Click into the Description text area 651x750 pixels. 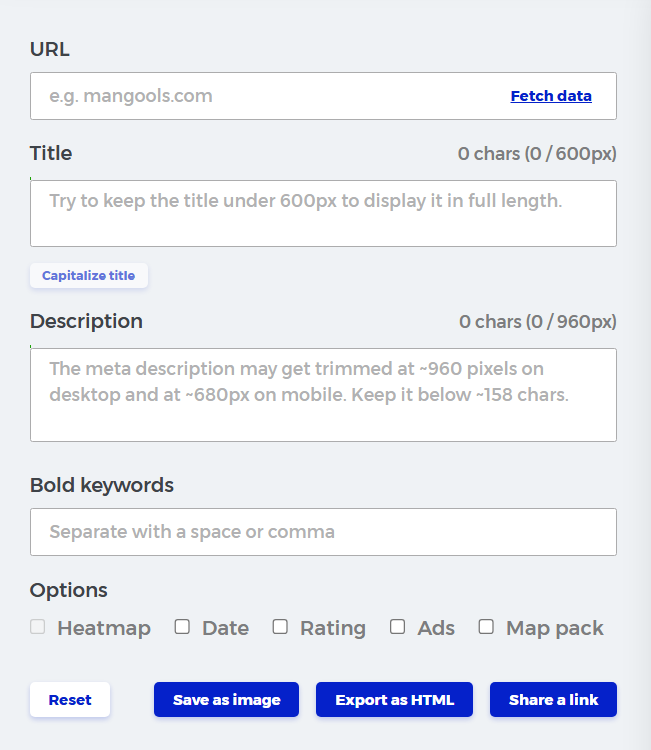323,395
